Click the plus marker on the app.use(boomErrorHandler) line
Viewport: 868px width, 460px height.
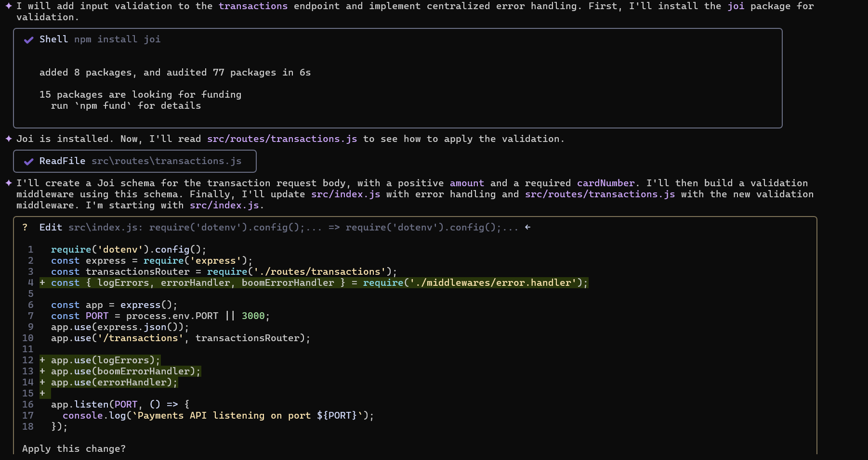(x=42, y=371)
